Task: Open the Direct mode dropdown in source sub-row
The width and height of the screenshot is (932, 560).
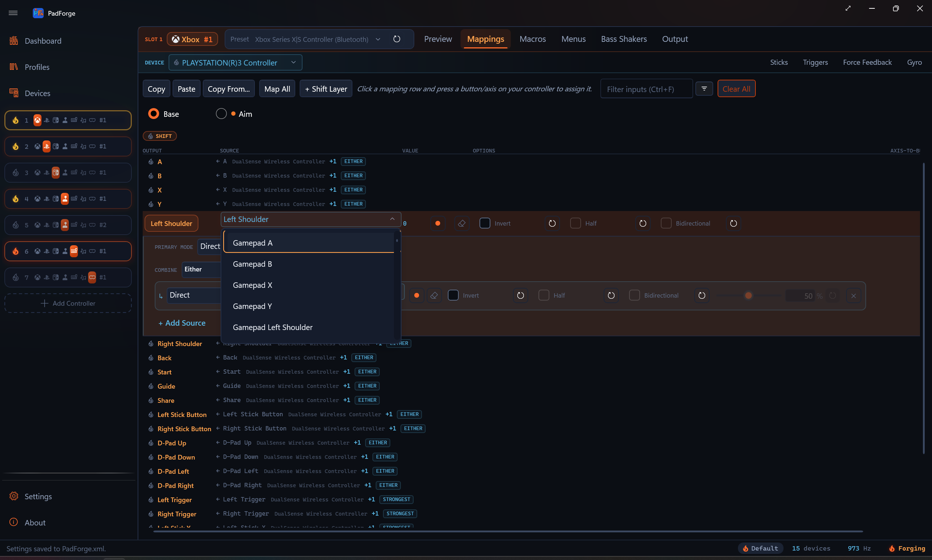Action: 194,295
